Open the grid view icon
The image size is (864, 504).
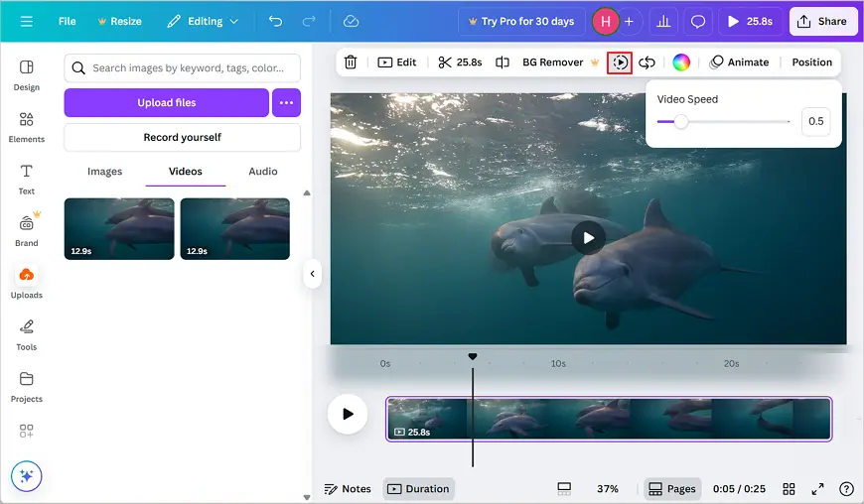pyautogui.click(x=790, y=488)
